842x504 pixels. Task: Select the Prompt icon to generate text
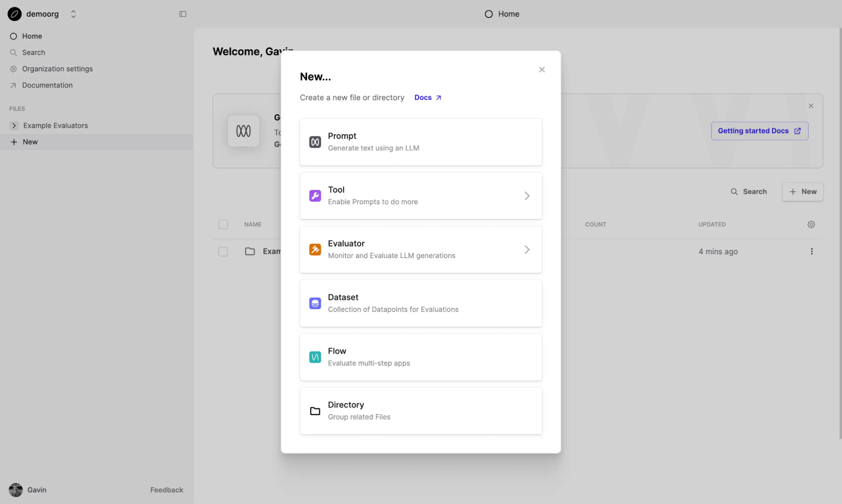coord(315,142)
